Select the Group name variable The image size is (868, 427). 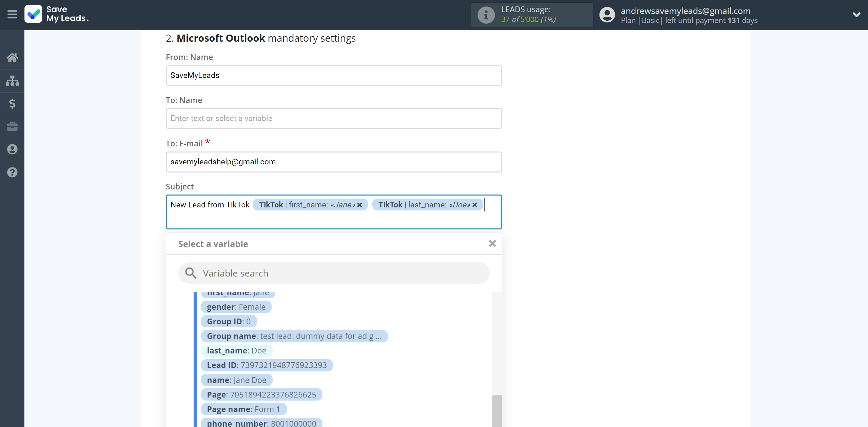point(294,336)
